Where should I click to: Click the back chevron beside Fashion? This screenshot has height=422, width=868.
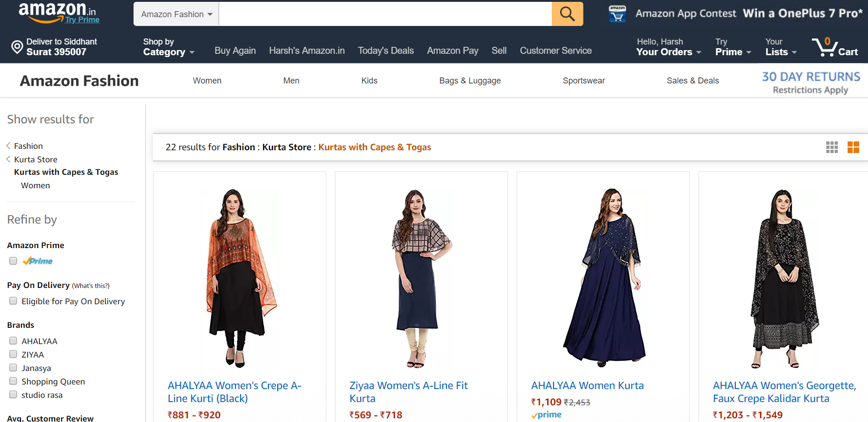[x=8, y=146]
